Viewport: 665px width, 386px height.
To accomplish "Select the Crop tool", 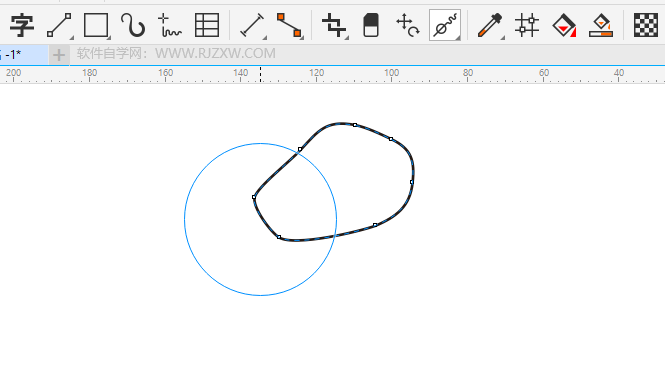I will click(x=334, y=25).
